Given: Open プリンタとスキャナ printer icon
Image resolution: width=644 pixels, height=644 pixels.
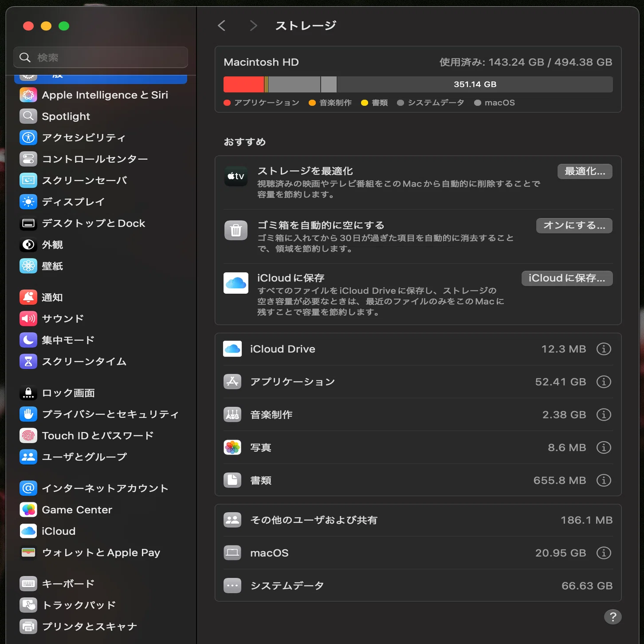Looking at the screenshot, I should [28, 626].
